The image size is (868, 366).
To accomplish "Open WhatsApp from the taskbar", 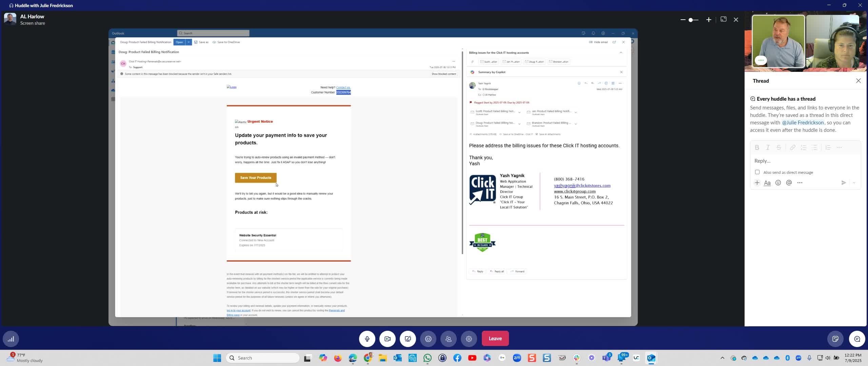I will 428,358.
